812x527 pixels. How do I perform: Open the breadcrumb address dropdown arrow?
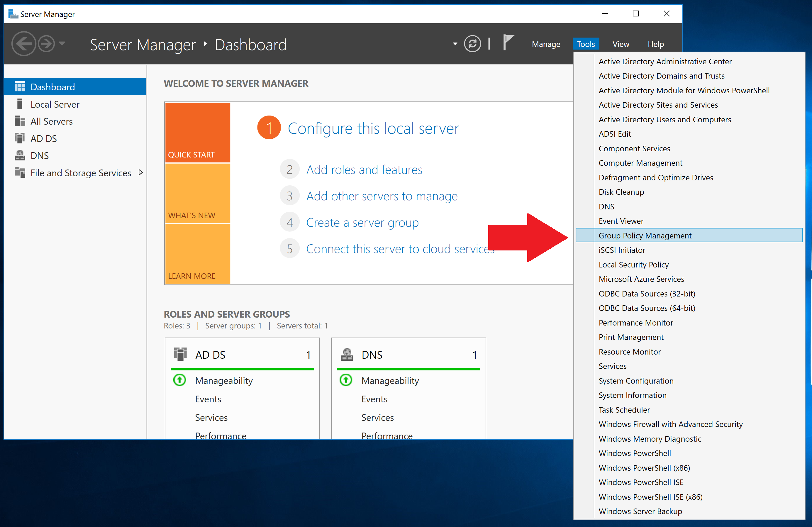coord(455,44)
